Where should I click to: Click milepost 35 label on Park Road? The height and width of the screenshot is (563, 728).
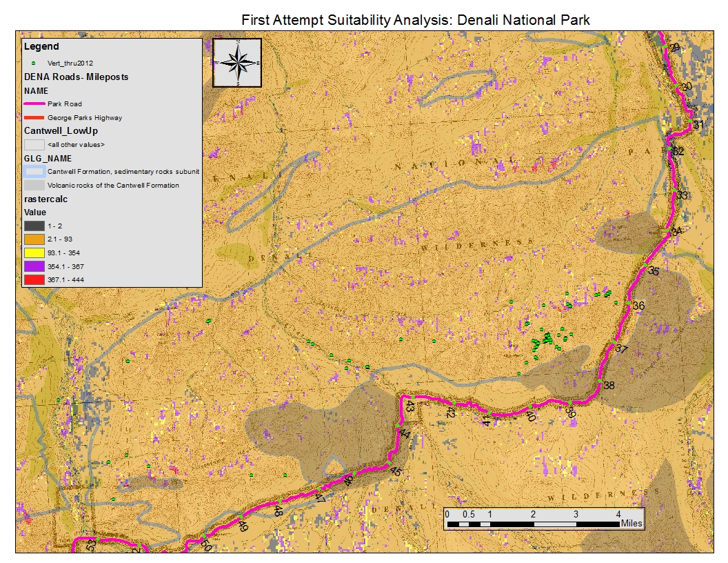654,272
